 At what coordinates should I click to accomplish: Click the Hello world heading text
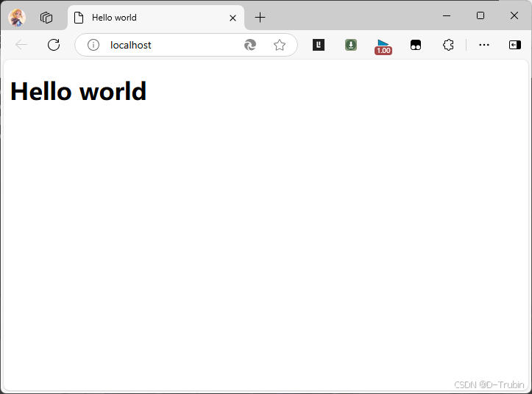[79, 91]
